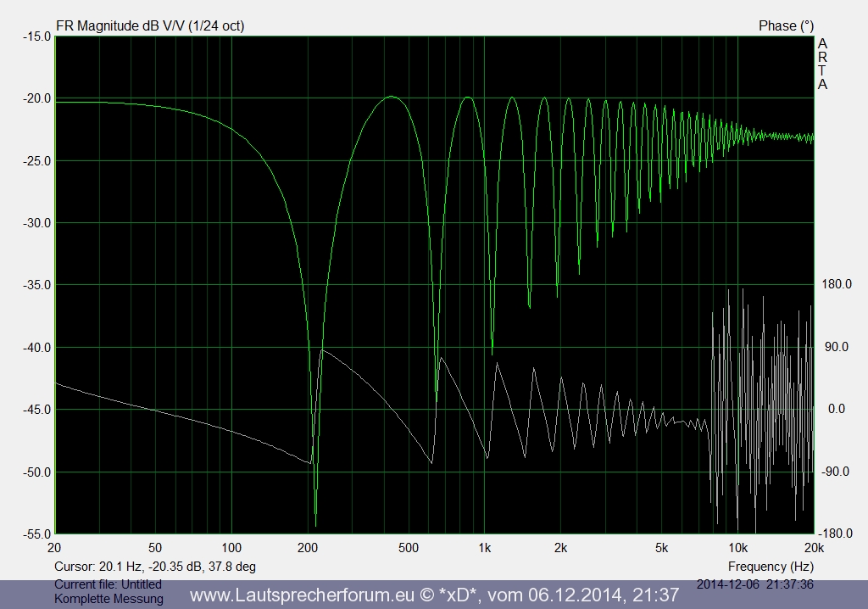The width and height of the screenshot is (868, 609).
Task: Click the FR Magnitude dB V/V chart title
Action: 150,25
